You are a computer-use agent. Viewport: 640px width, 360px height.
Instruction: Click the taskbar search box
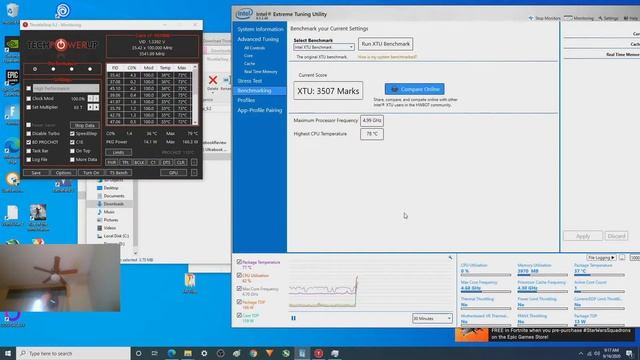[73, 353]
